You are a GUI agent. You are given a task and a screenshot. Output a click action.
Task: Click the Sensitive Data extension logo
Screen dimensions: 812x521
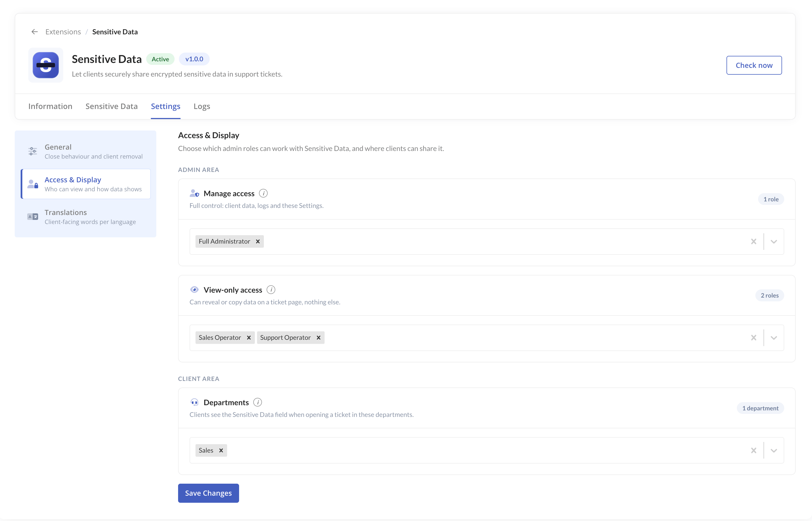[46, 65]
